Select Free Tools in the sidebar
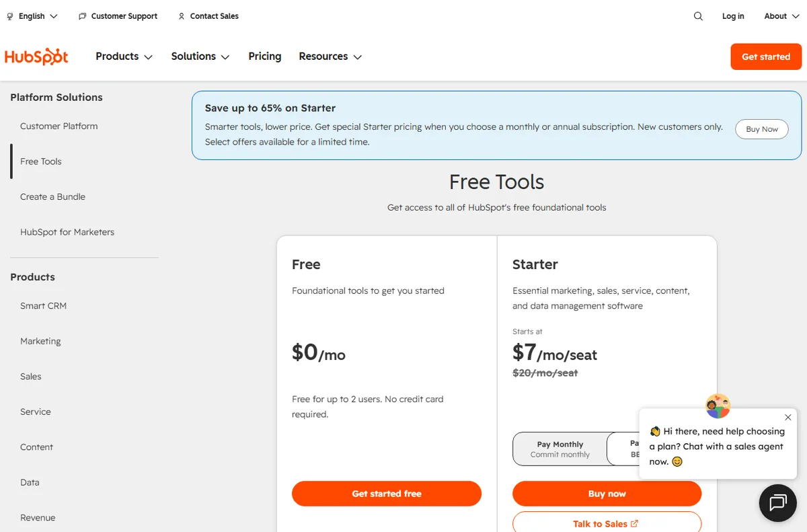This screenshot has height=532, width=807. (x=41, y=161)
